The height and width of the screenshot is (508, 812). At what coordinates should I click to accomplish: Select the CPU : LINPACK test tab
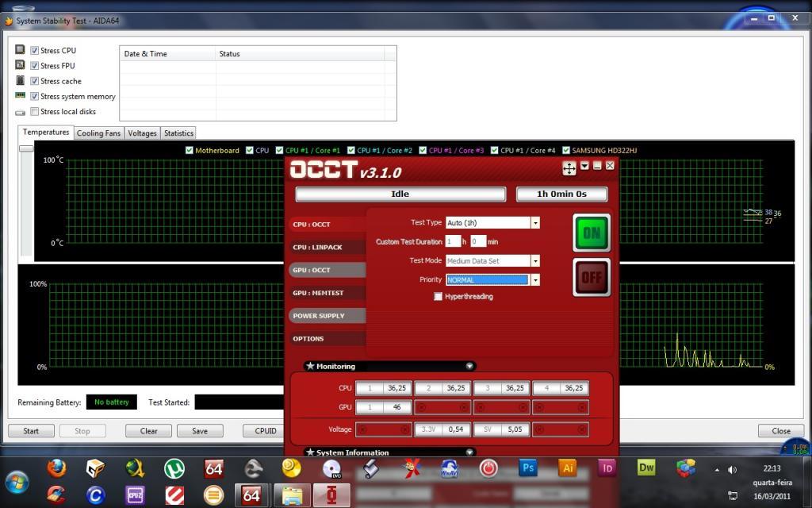(327, 248)
